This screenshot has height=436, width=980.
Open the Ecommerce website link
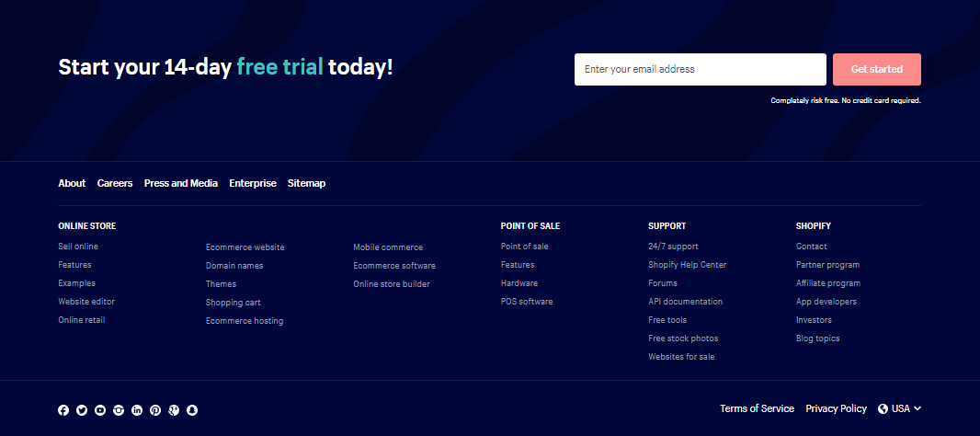tap(245, 247)
